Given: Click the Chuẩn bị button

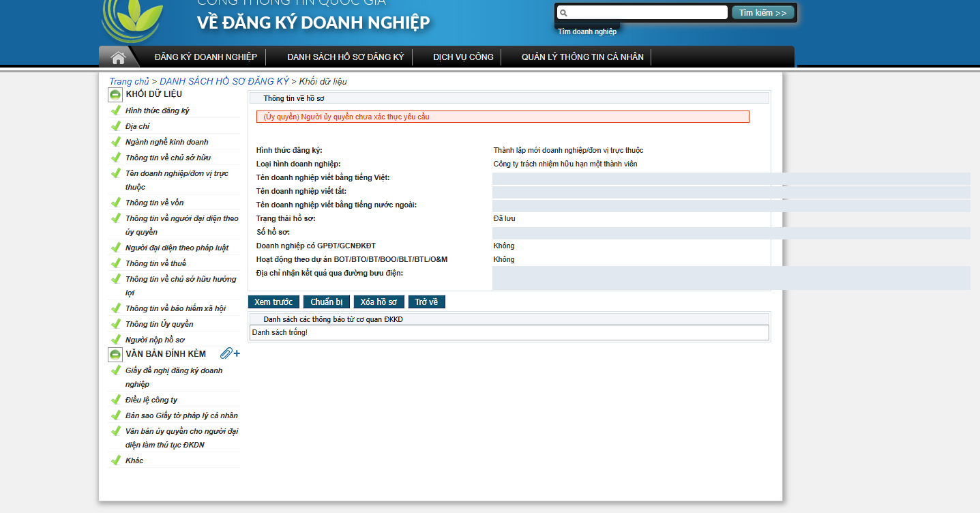Looking at the screenshot, I should [327, 302].
